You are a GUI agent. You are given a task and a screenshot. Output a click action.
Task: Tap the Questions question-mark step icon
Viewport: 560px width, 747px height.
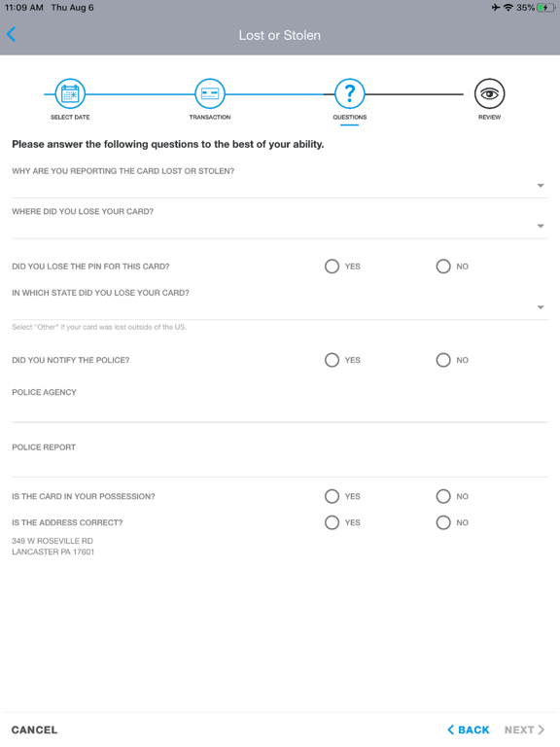pyautogui.click(x=350, y=93)
